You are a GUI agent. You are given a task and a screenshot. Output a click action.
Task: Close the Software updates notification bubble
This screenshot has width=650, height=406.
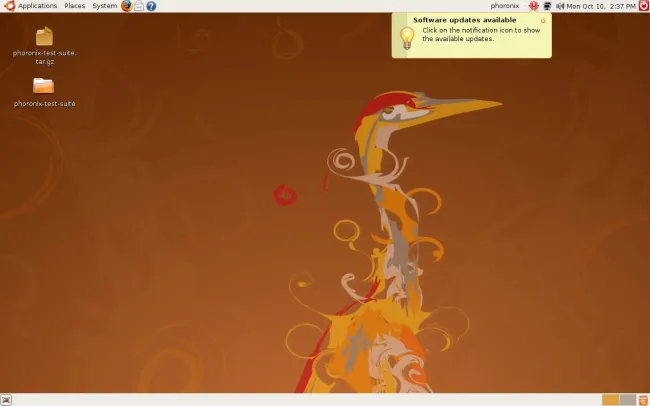click(x=543, y=20)
